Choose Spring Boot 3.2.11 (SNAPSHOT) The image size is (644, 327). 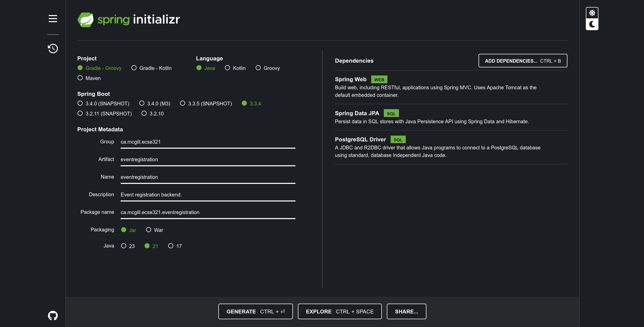105,113
